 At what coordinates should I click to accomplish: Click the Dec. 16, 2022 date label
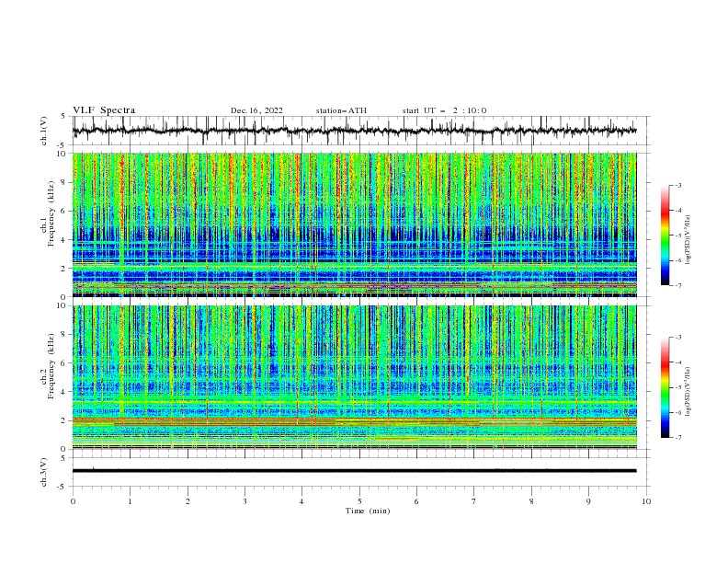click(256, 110)
